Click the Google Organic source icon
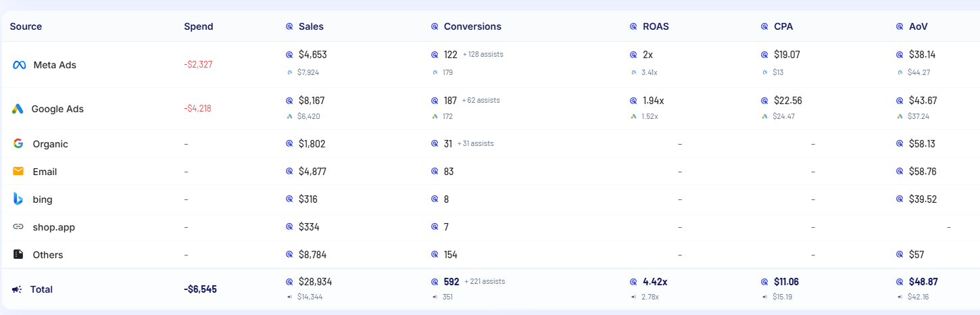This screenshot has width=980, height=315. [x=18, y=144]
